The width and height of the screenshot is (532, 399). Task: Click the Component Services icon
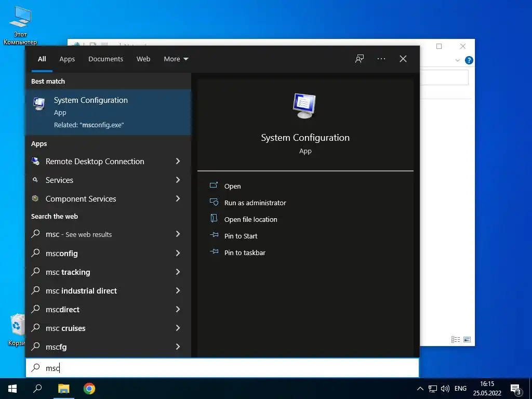tap(35, 198)
